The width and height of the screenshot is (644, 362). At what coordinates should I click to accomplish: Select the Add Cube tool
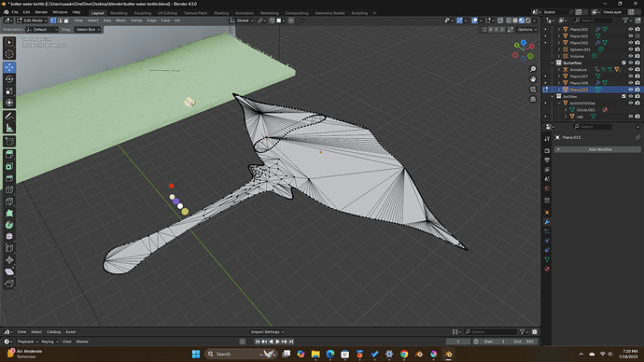point(9,142)
